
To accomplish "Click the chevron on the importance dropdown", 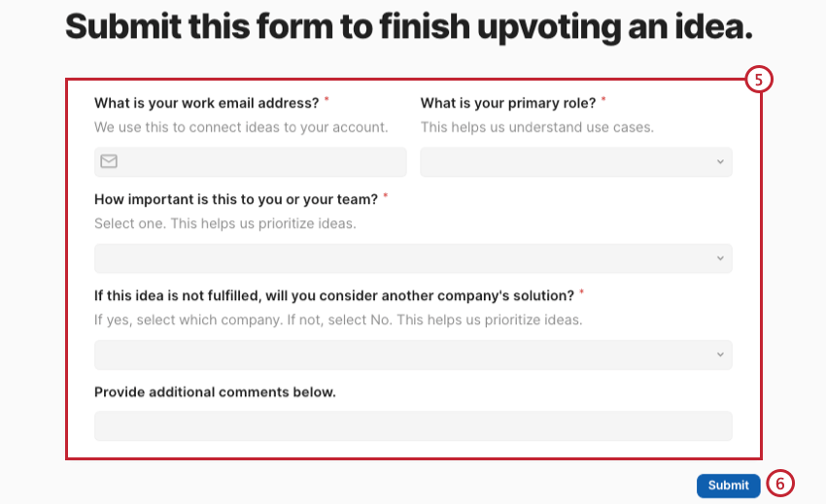I will pos(720,258).
